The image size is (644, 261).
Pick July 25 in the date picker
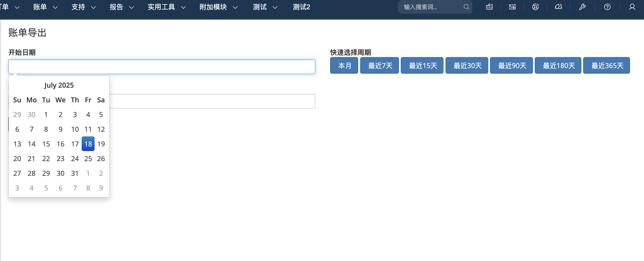(x=88, y=159)
